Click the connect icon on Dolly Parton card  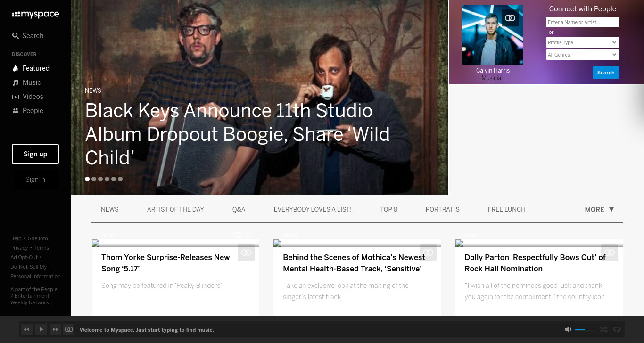click(x=610, y=253)
